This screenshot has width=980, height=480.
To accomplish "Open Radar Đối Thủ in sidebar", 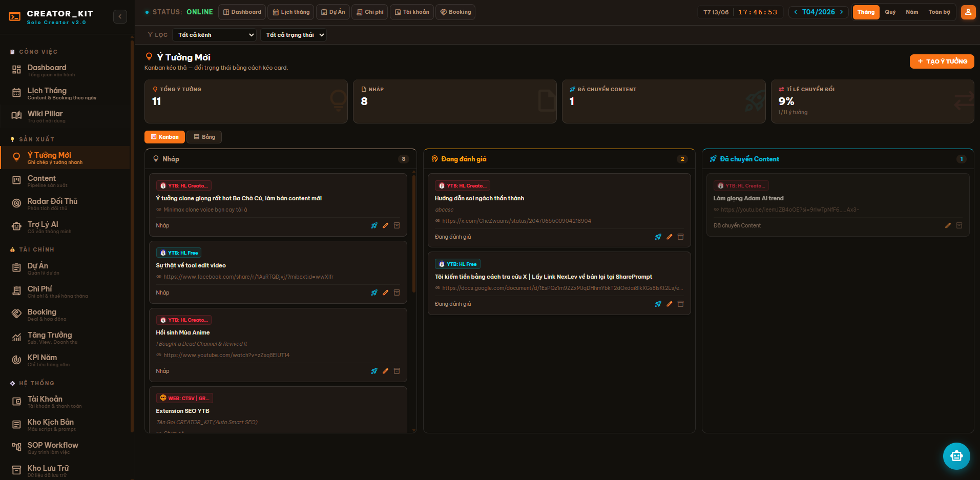I will pyautogui.click(x=65, y=204).
